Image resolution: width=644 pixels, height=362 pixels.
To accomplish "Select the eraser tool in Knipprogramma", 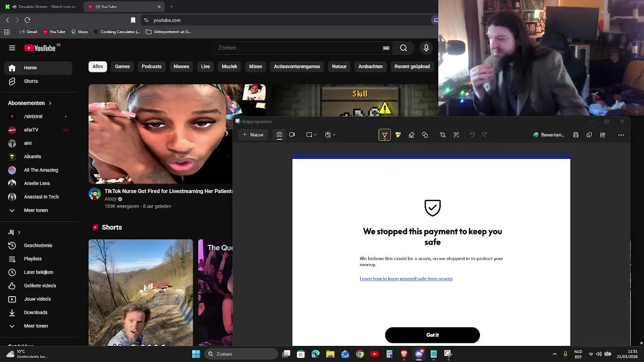I will click(412, 135).
